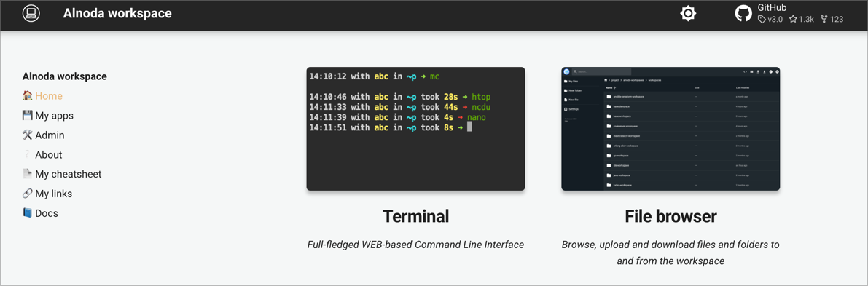Click the Terminal screenshot thumbnail
Image resolution: width=868 pixels, height=286 pixels.
point(415,129)
